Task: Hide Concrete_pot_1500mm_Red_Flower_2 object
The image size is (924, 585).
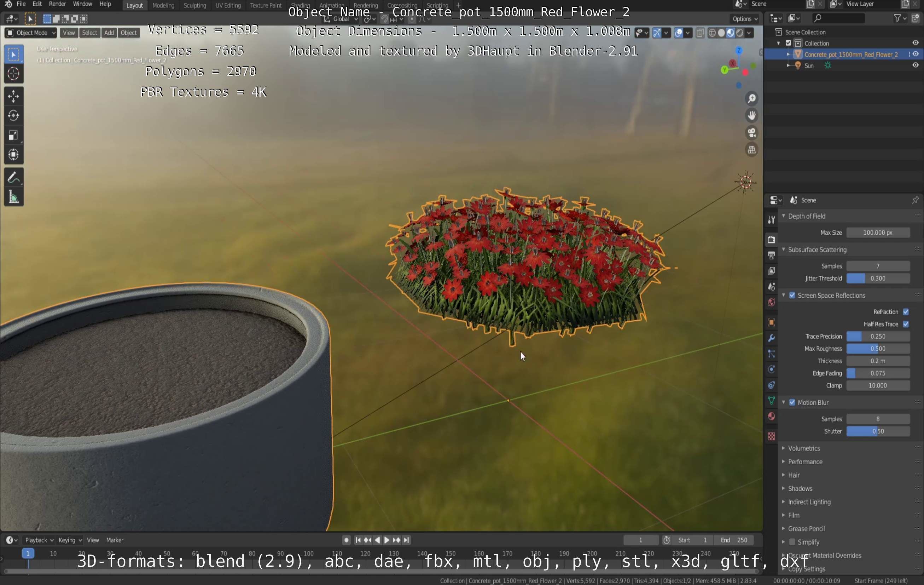Action: pos(915,54)
